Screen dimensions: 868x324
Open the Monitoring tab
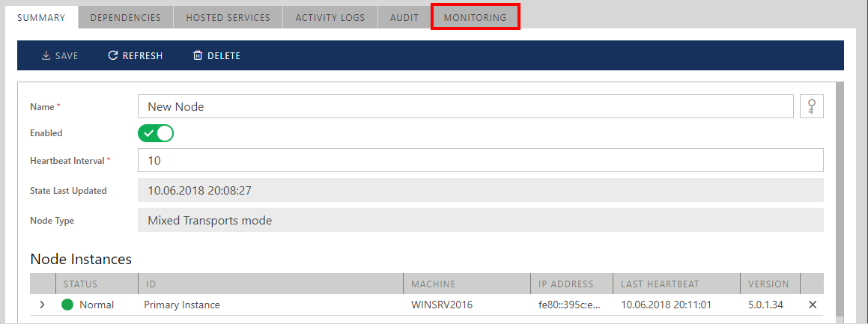point(475,17)
